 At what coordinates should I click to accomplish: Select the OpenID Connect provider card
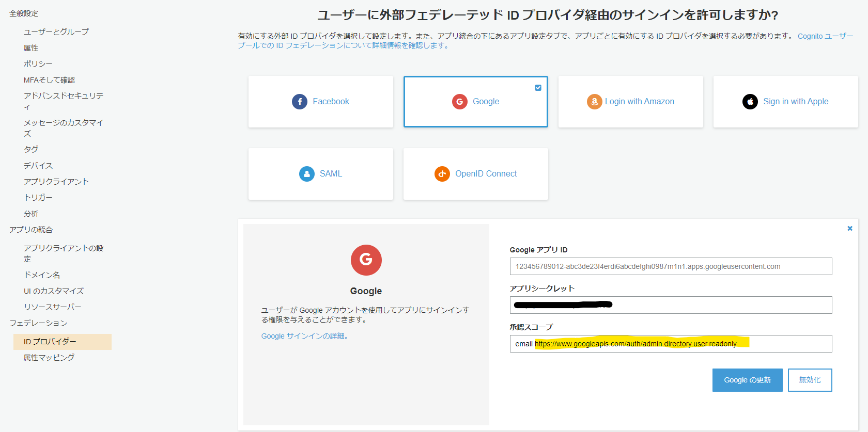(x=476, y=174)
